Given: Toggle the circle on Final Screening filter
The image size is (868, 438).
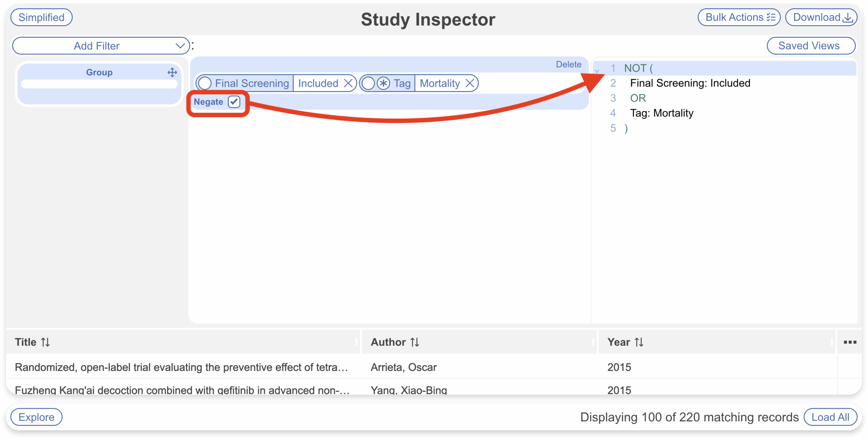Looking at the screenshot, I should (x=205, y=83).
